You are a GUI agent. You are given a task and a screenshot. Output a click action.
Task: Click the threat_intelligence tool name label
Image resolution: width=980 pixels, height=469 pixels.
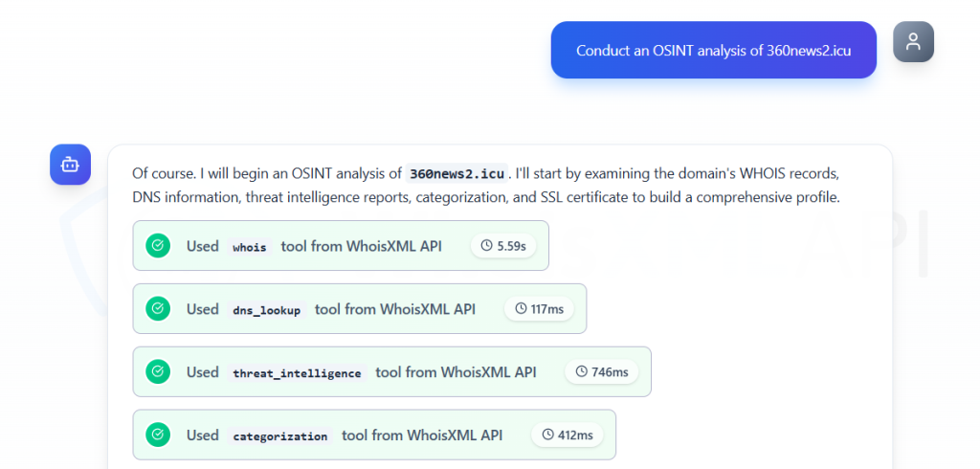click(x=297, y=373)
